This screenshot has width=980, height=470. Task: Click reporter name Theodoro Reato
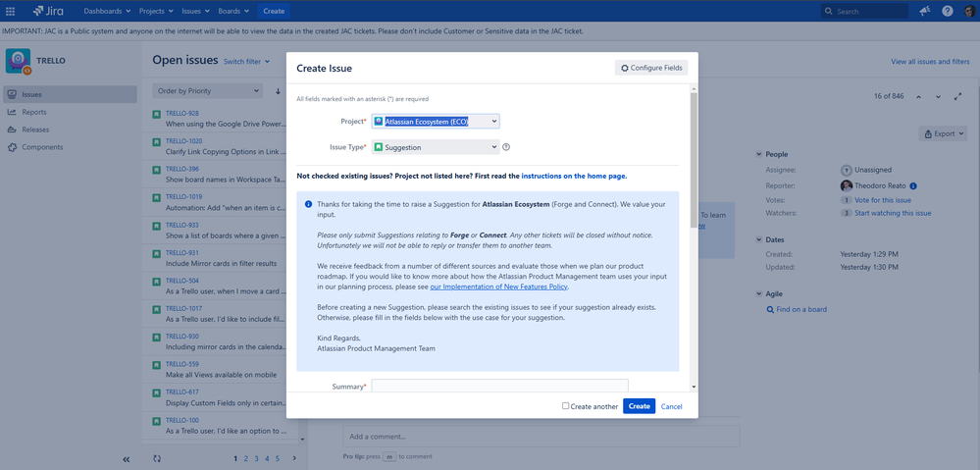click(881, 186)
